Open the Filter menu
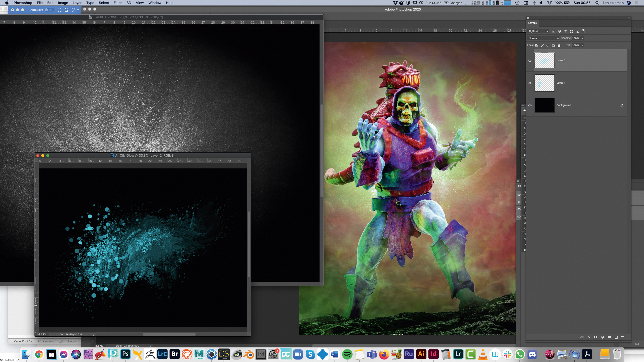The height and width of the screenshot is (362, 644). (117, 3)
